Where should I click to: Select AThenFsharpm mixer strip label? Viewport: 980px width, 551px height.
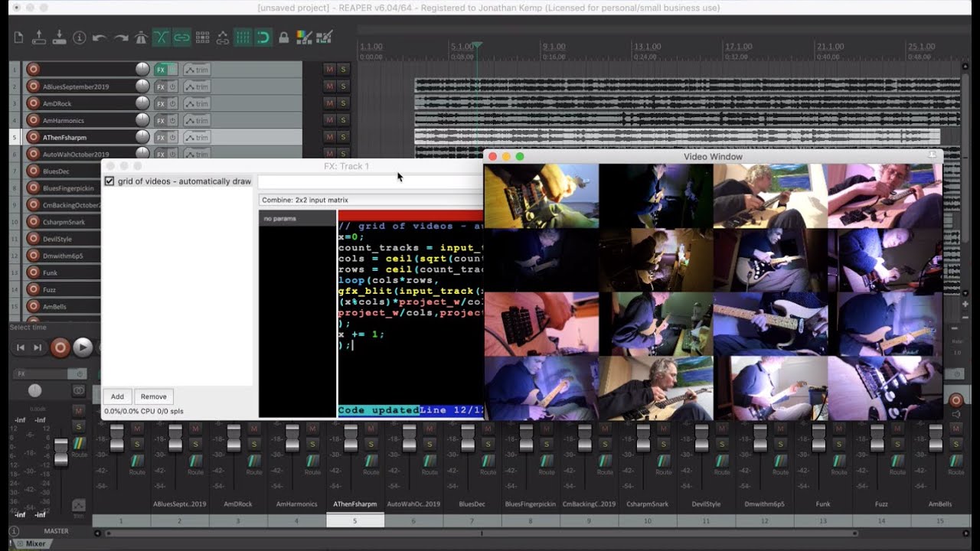pos(354,504)
